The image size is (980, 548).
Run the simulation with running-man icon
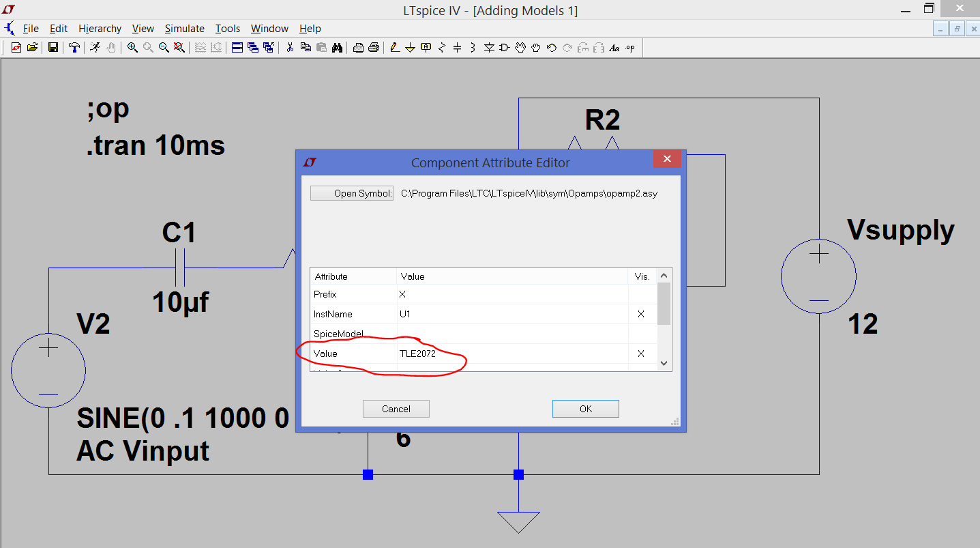pos(95,48)
